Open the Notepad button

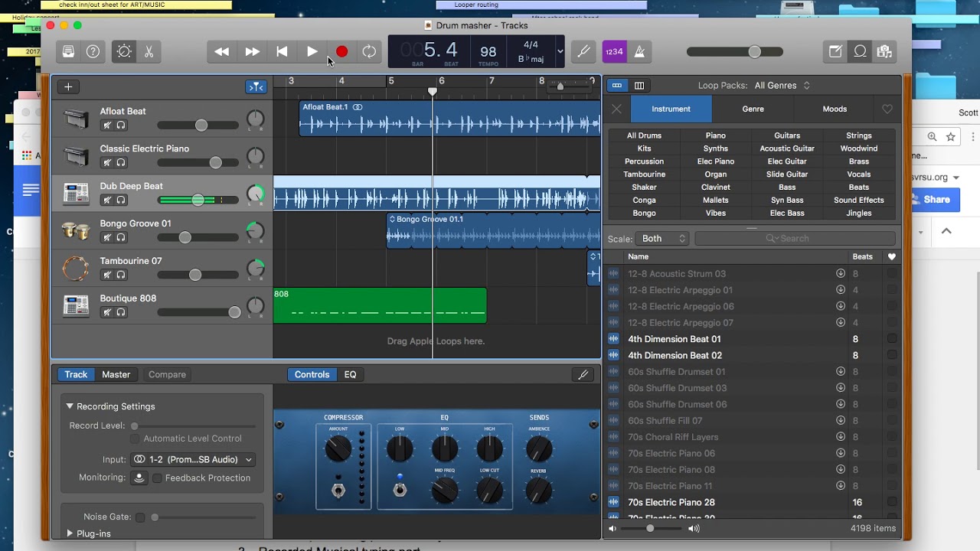[x=835, y=51]
